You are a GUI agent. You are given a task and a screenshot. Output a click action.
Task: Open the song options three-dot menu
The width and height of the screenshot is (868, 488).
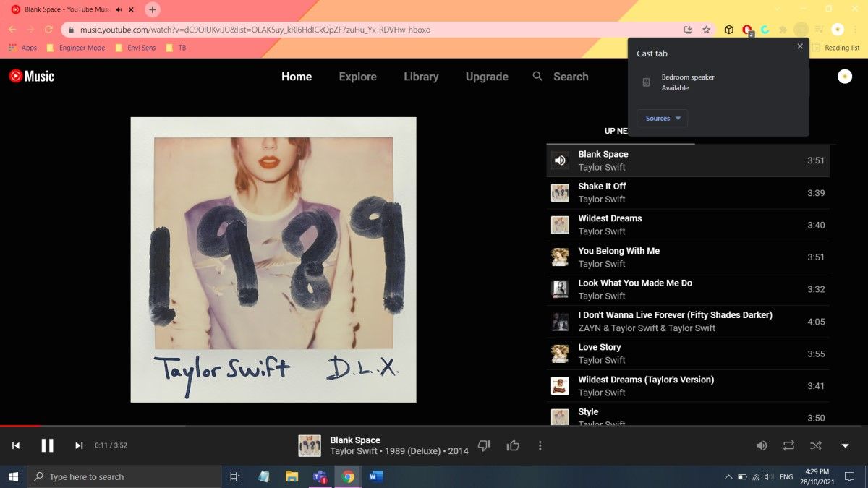(540, 445)
